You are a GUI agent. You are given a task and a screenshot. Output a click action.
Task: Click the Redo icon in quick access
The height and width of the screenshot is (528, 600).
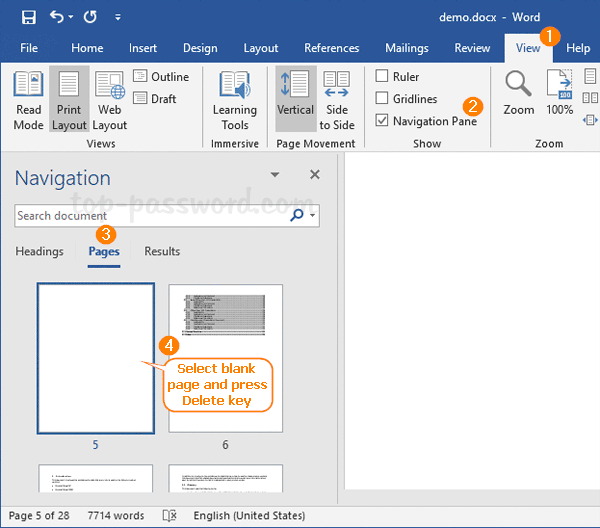pos(90,17)
